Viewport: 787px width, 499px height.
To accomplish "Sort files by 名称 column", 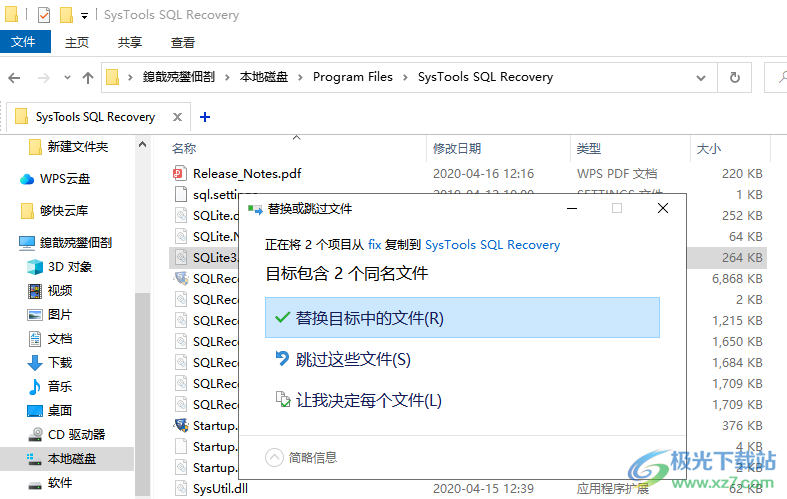I will pos(184,149).
